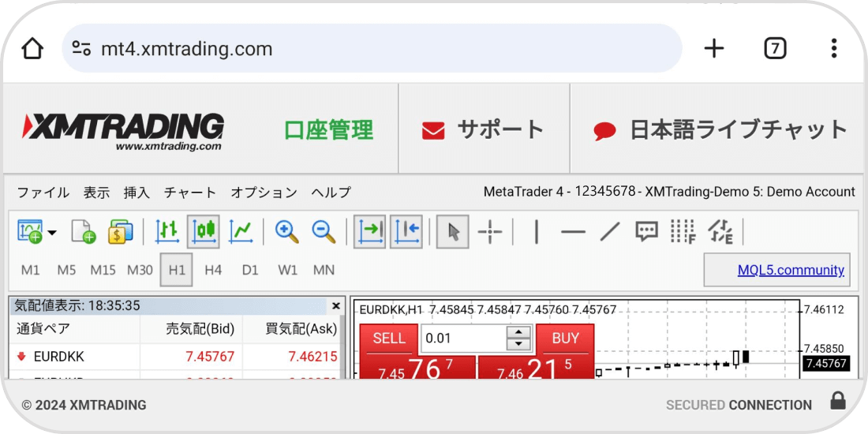
Task: Close the 気配値表示 market watch panel
Action: [335, 305]
